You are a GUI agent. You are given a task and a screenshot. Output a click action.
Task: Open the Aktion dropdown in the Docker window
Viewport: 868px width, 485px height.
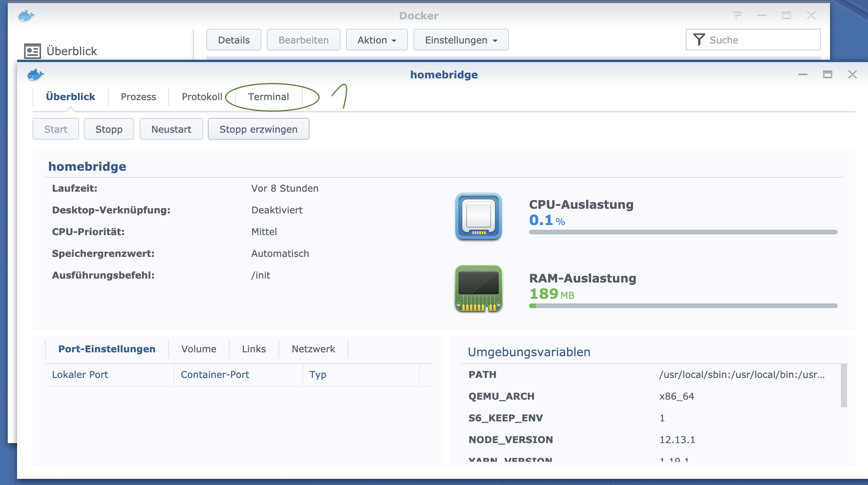point(377,40)
